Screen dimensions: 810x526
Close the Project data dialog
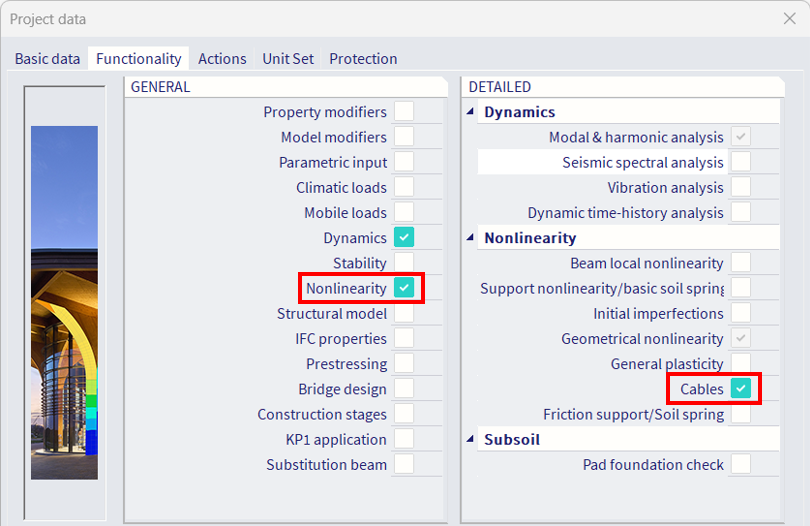(789, 19)
